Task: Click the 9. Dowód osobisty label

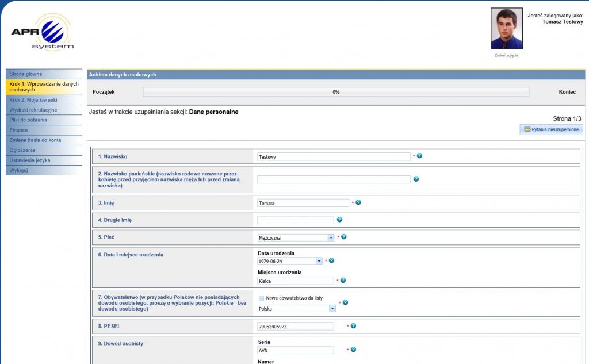Action: [x=121, y=343]
